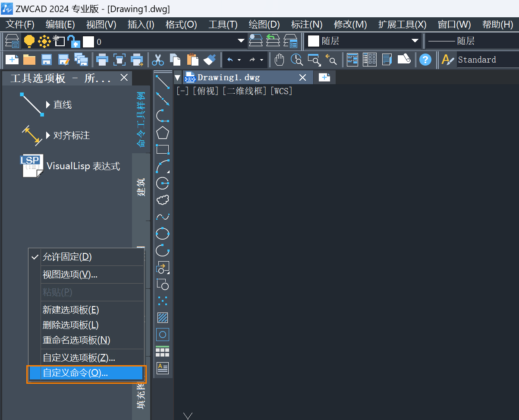This screenshot has height=420, width=519.
Task: Click the Copy icon
Action: pos(175,60)
